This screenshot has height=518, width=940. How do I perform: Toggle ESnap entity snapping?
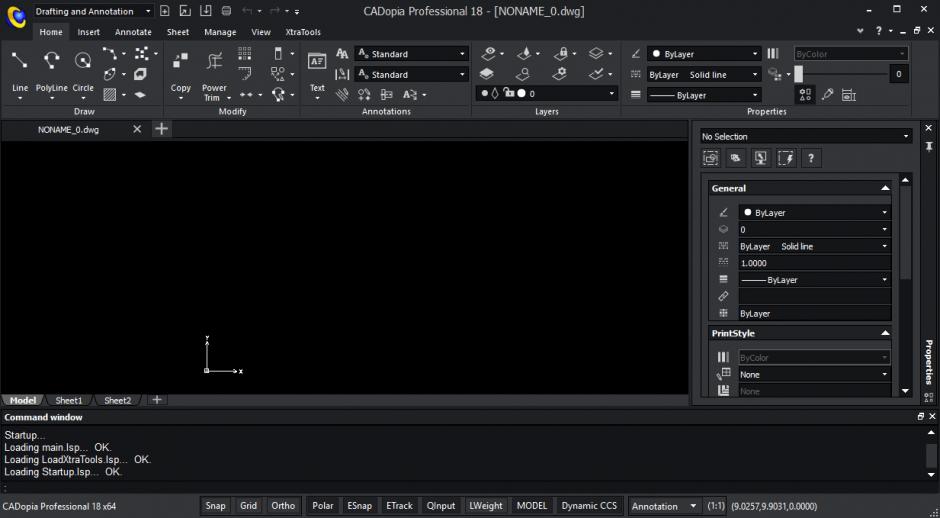359,506
